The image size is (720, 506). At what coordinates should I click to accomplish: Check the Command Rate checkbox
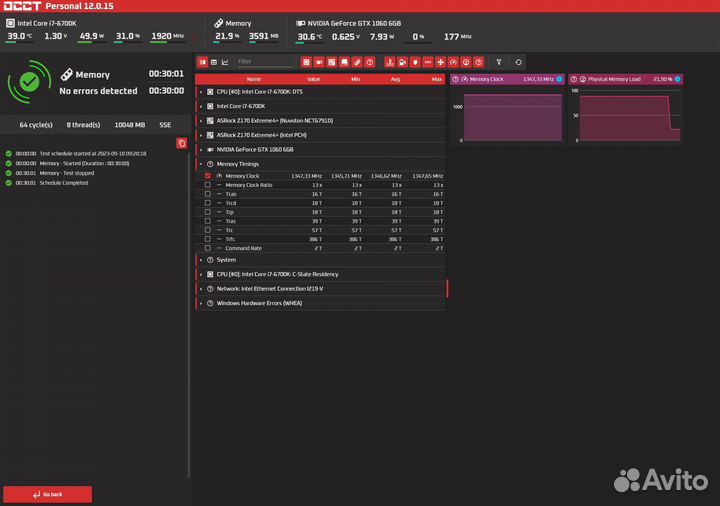[x=208, y=248]
